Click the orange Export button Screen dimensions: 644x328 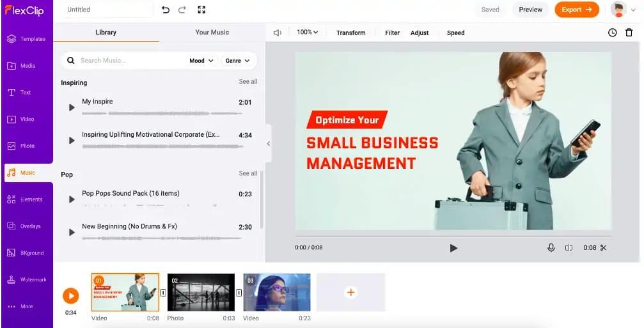pyautogui.click(x=577, y=10)
